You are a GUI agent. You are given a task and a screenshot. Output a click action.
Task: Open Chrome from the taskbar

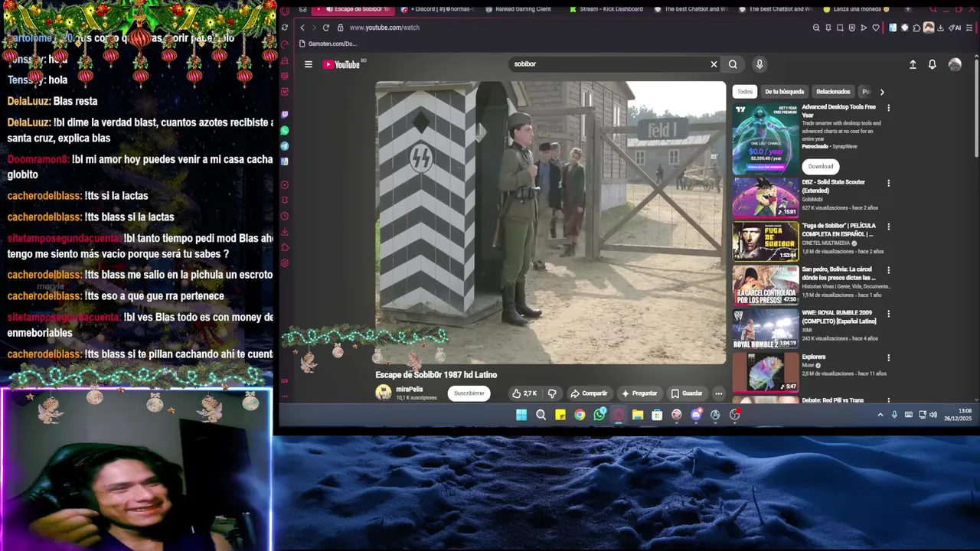[580, 415]
